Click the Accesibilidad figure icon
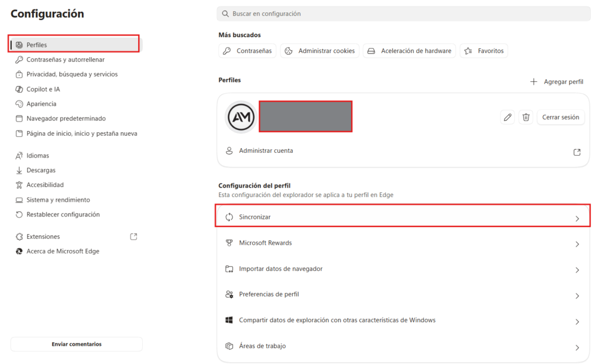The height and width of the screenshot is (364, 602). point(19,185)
